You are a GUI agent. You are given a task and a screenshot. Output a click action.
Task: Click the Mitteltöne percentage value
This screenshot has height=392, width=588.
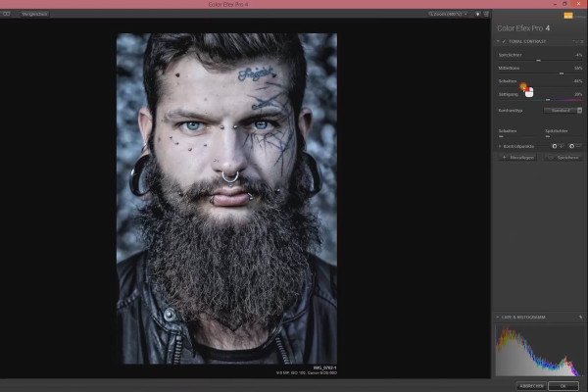point(578,68)
